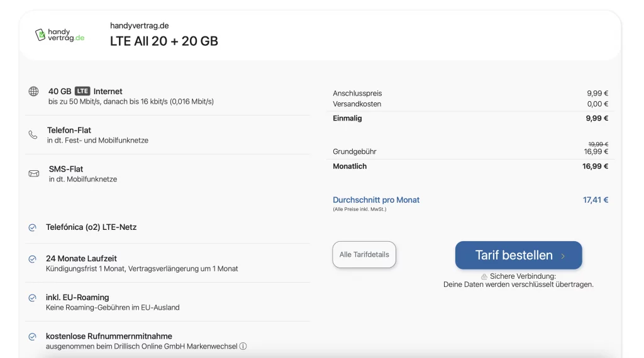This screenshot has height=358, width=644.
Task: Click the Durchschnitt pro Monat label
Action: coord(376,200)
